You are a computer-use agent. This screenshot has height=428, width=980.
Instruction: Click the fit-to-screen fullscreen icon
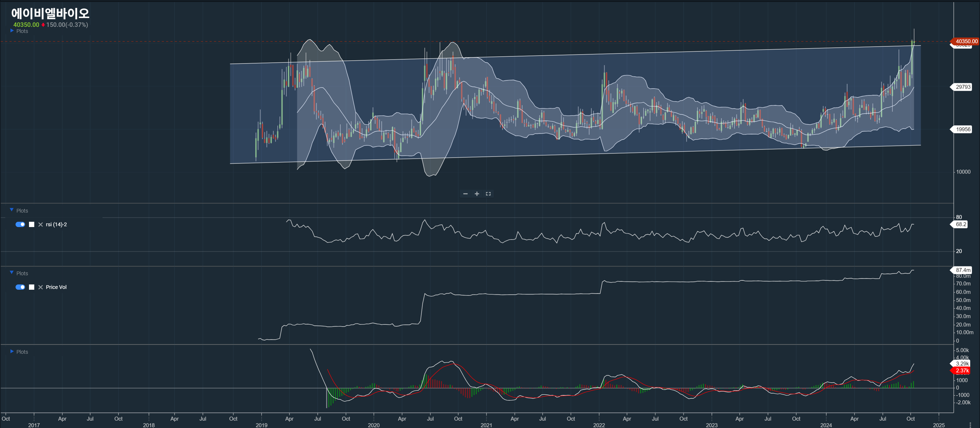(488, 194)
